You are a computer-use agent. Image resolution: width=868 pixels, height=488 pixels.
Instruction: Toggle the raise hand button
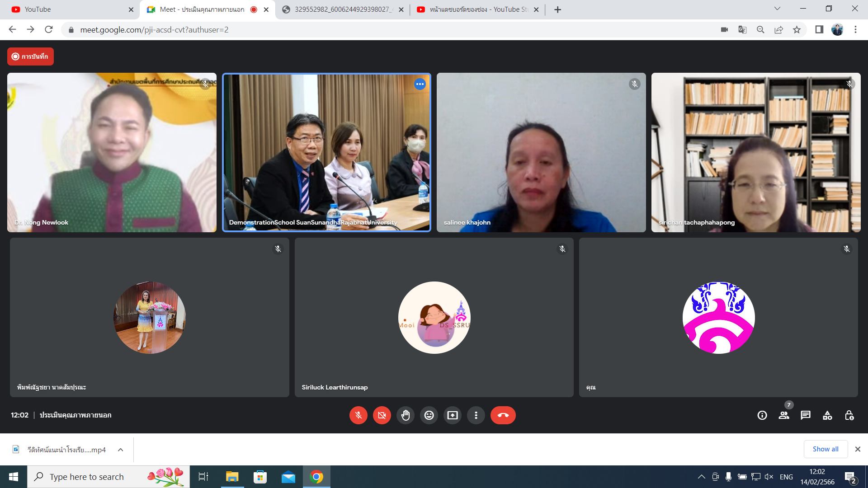(406, 415)
